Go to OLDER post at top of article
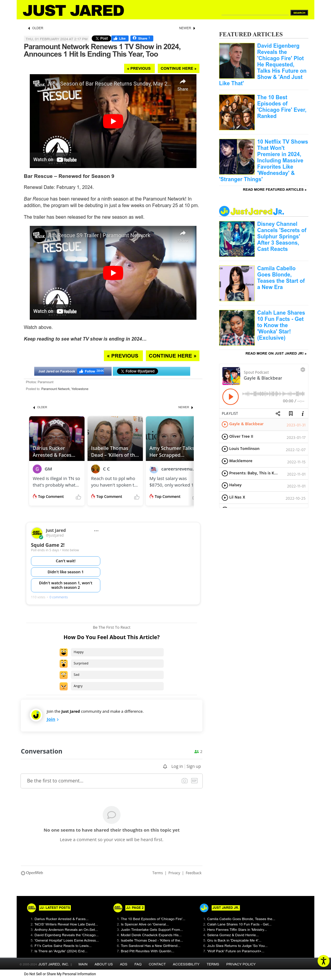Screen dimensions: 331x980 point(36,28)
